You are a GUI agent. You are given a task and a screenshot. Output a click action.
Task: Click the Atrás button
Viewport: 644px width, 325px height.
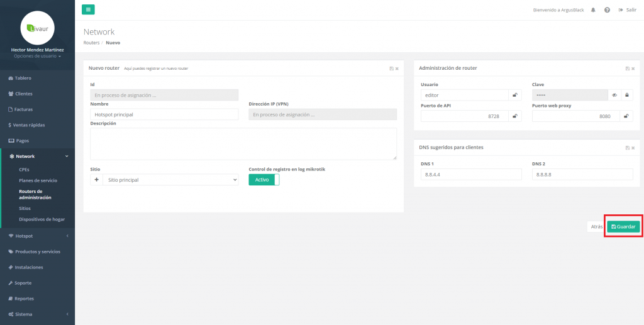coord(596,226)
